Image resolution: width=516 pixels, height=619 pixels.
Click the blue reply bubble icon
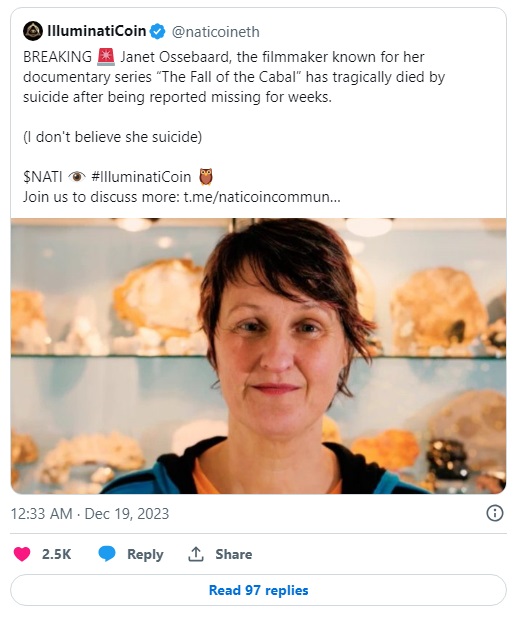click(107, 554)
